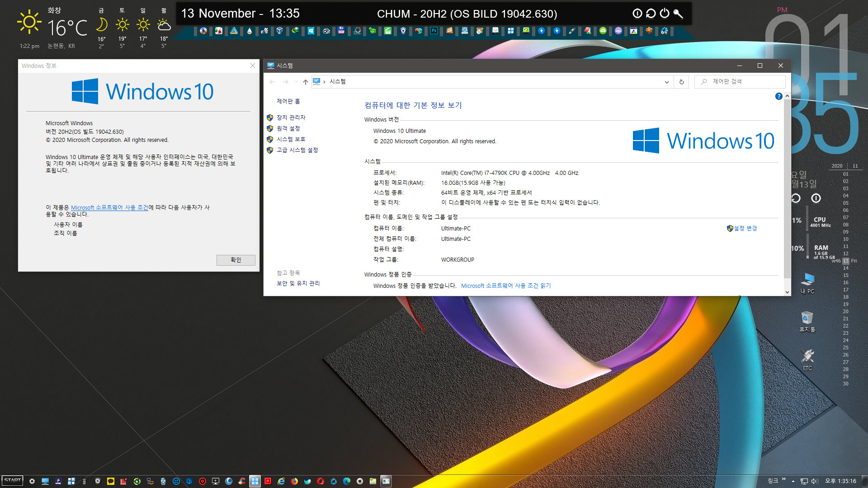Close the Windows 정보 dialog
Viewport: 868px width, 488px height.
253,66
